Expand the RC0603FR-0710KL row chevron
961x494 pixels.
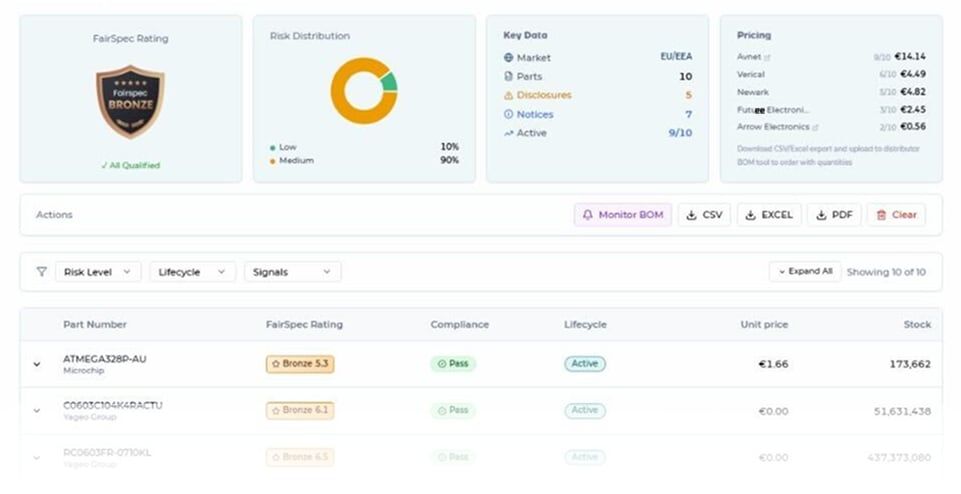(x=37, y=458)
